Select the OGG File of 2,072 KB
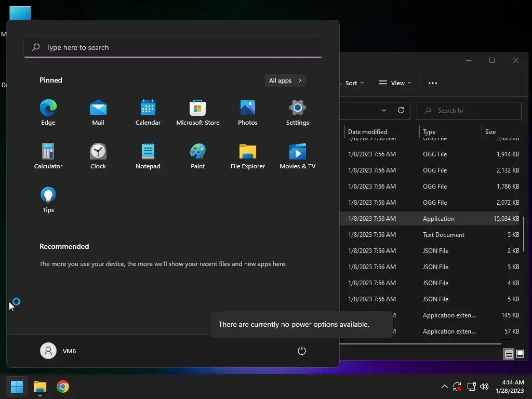 pyautogui.click(x=431, y=203)
